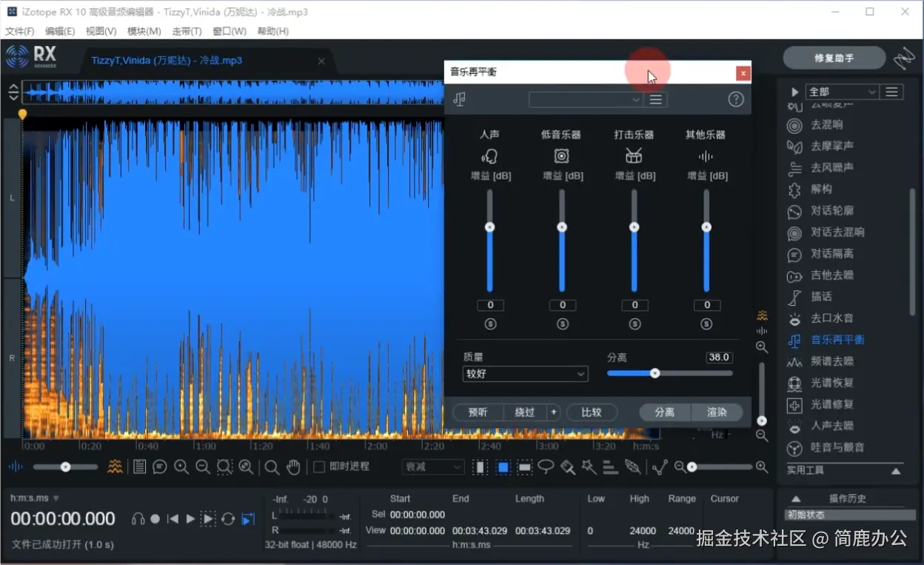Open Music Rebalance help via question mark icon
The image size is (924, 565).
pyautogui.click(x=735, y=98)
